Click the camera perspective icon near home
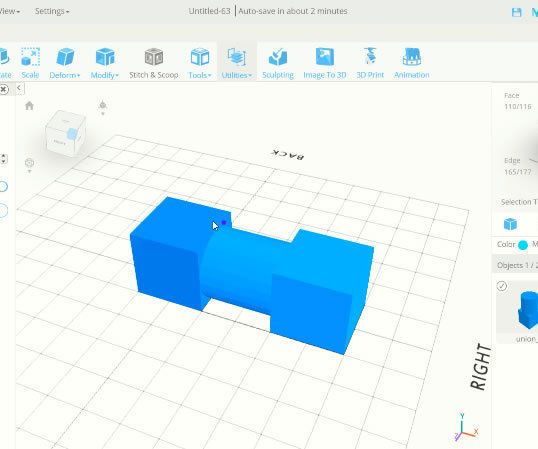Image resolution: width=538 pixels, height=449 pixels. coord(103,106)
